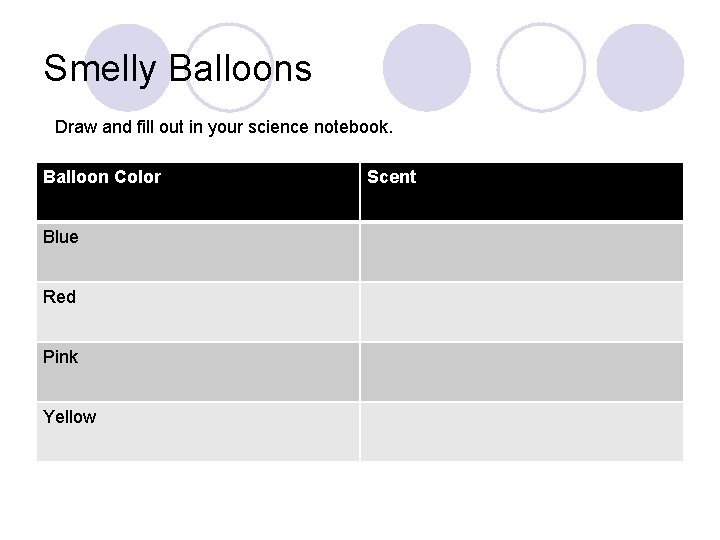Select the Red row label cell

click(198, 311)
